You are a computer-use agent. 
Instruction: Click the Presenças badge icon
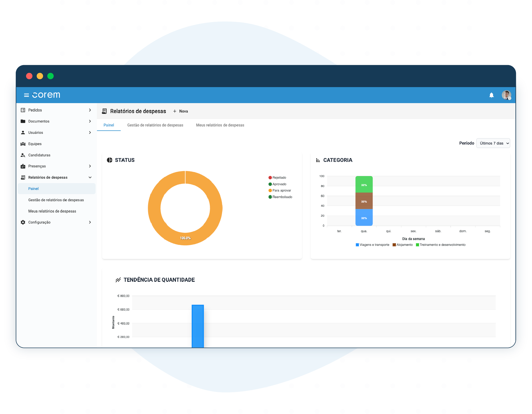[23, 166]
